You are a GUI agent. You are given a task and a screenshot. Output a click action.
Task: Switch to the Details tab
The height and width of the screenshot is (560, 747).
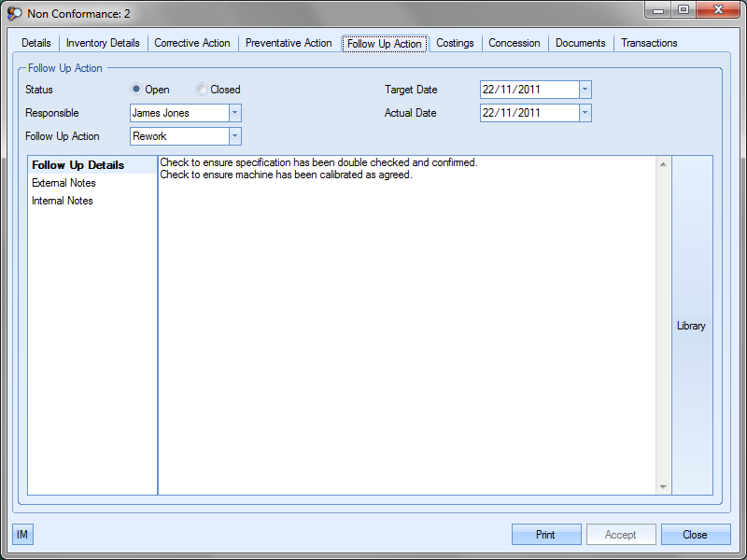coord(36,43)
